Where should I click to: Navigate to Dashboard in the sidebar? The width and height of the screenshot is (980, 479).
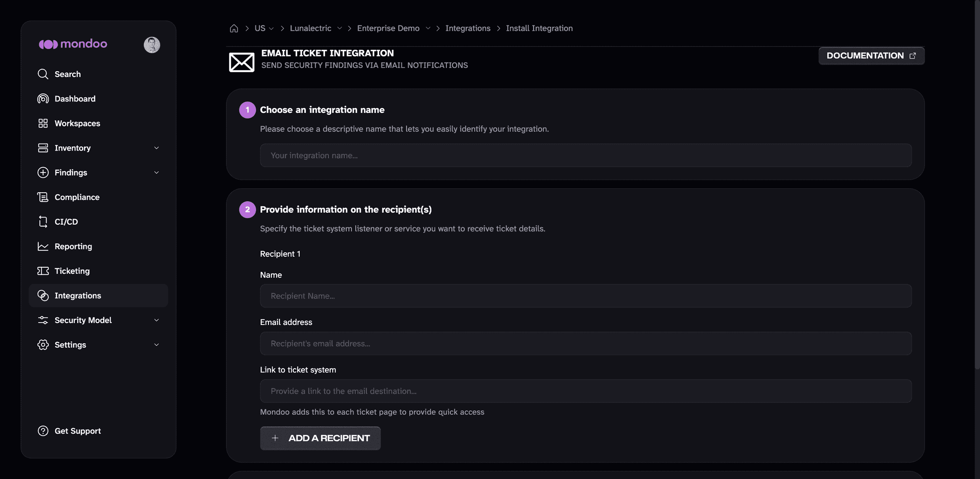[98, 98]
